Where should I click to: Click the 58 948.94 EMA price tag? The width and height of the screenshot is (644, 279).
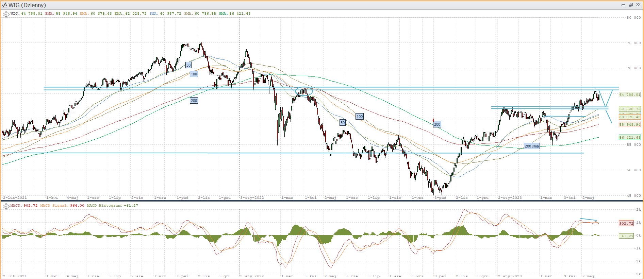click(629, 125)
